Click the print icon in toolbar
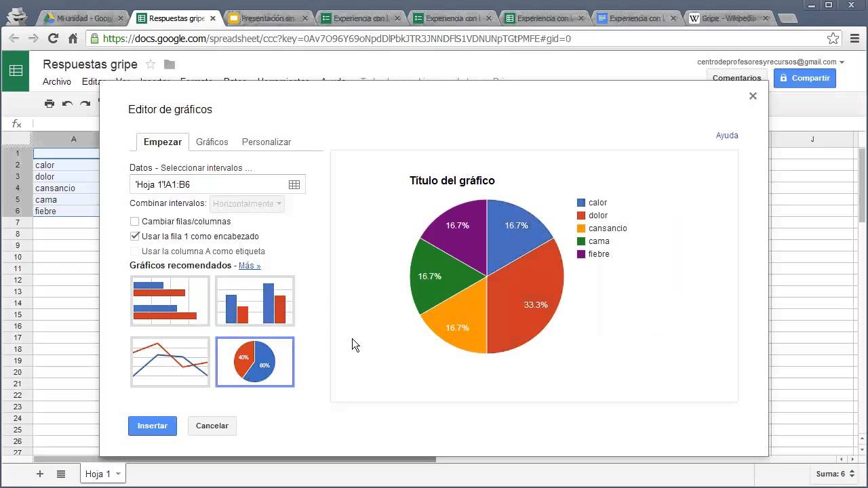This screenshot has height=488, width=868. coord(50,104)
